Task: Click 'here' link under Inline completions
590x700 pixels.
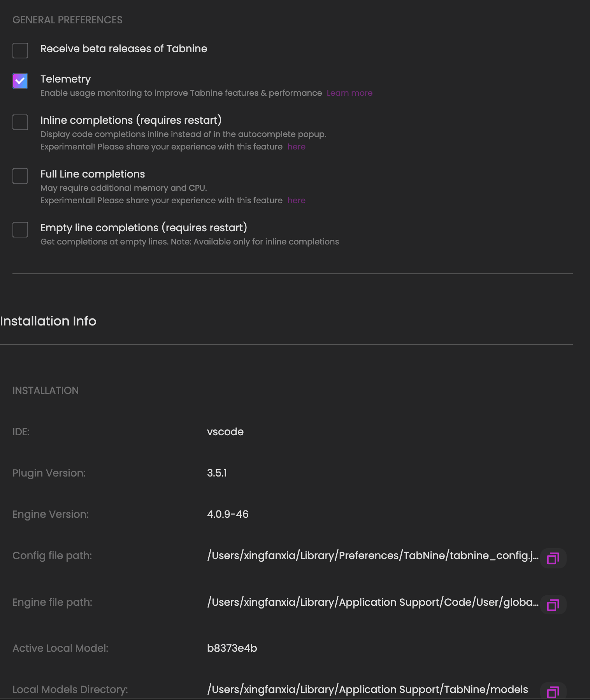Action: (x=296, y=147)
